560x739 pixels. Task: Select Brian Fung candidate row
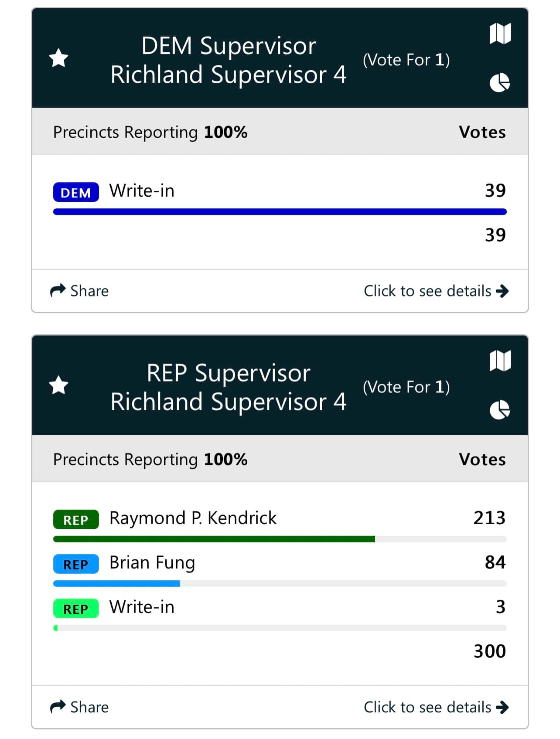point(280,569)
